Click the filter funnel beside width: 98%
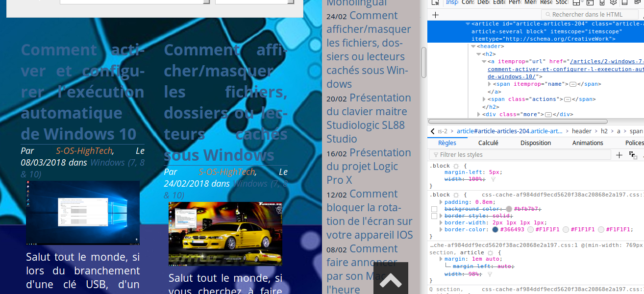This screenshot has height=294, width=644. [489, 274]
